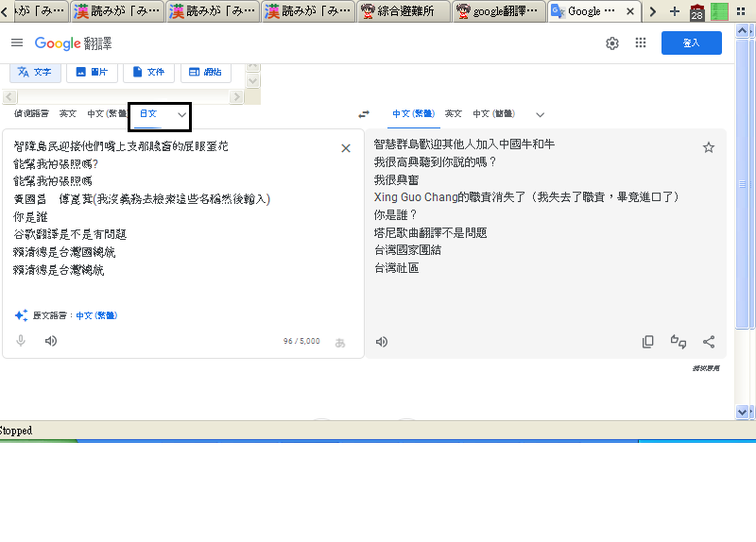
Task: Click the suggested source language 中文 (繁體) link
Action: [x=96, y=315]
